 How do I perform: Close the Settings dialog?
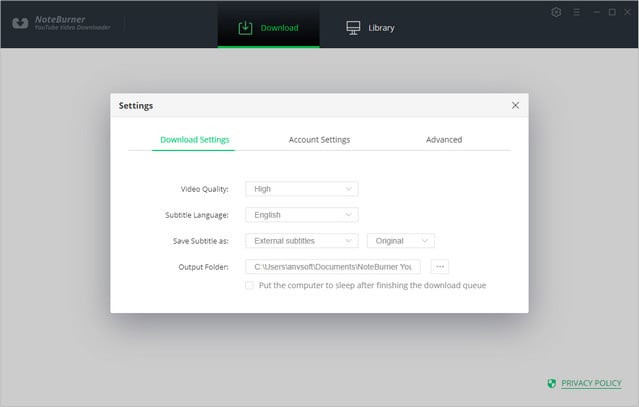click(x=515, y=105)
